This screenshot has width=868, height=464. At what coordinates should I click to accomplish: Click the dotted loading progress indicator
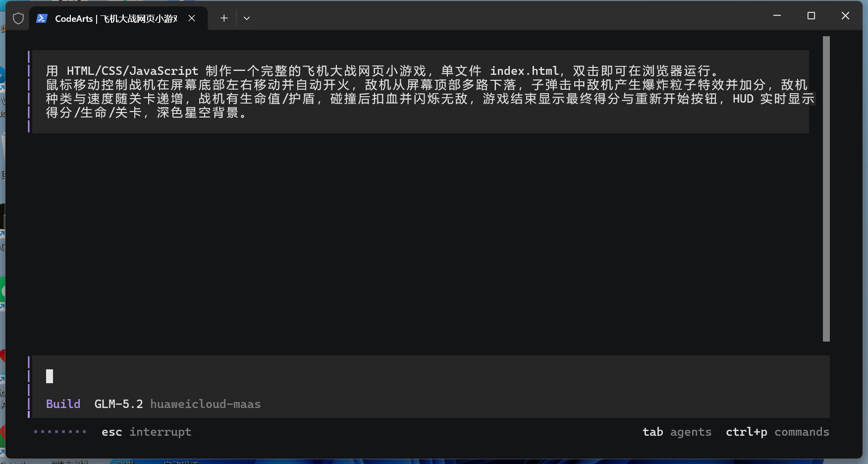click(60, 432)
